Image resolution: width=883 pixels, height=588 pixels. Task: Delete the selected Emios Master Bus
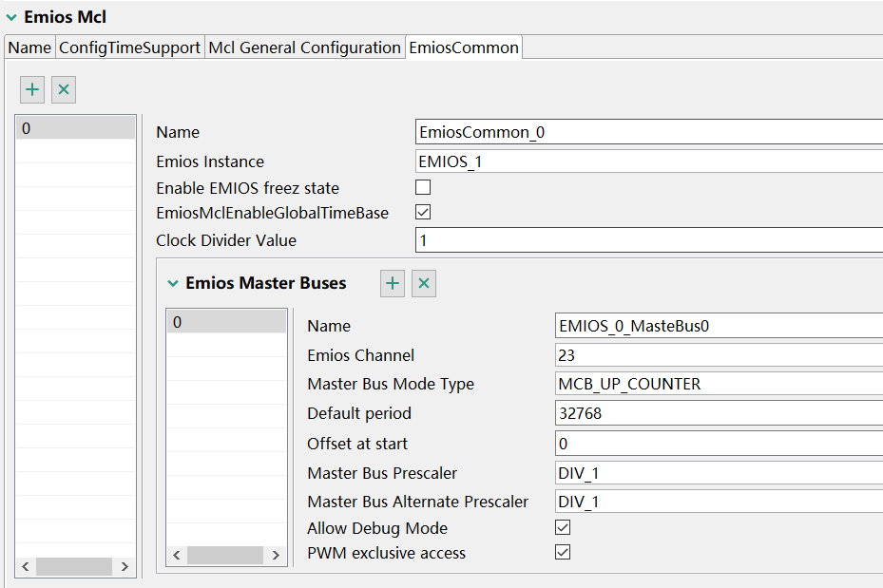[x=424, y=283]
